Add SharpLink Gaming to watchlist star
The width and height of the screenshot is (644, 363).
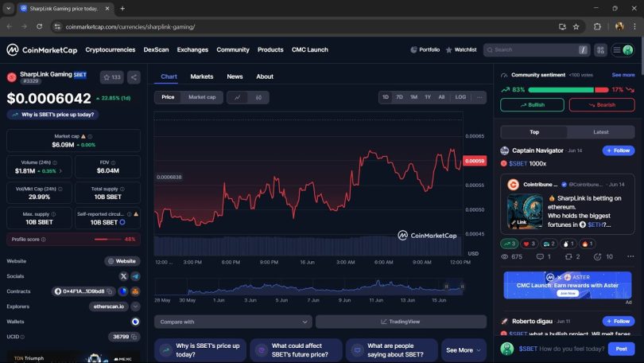click(x=112, y=77)
